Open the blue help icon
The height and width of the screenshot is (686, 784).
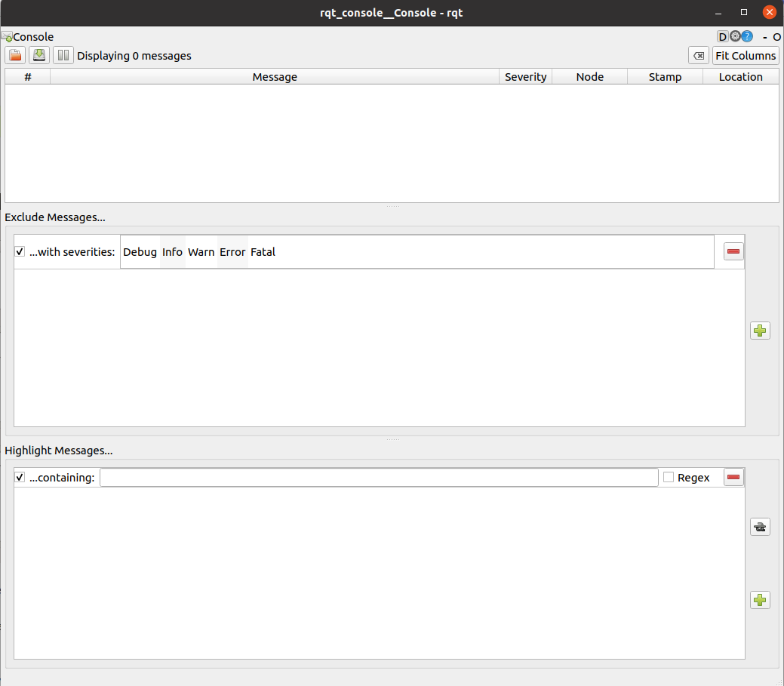[x=747, y=36]
